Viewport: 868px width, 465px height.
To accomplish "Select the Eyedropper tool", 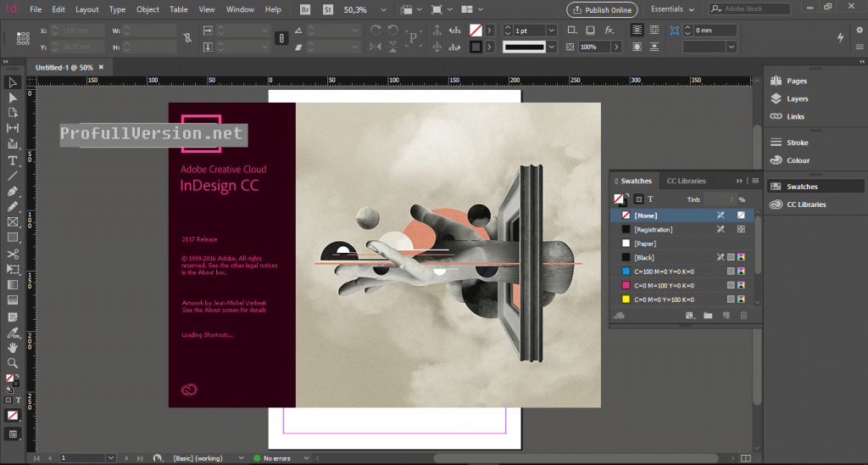I will click(12, 333).
